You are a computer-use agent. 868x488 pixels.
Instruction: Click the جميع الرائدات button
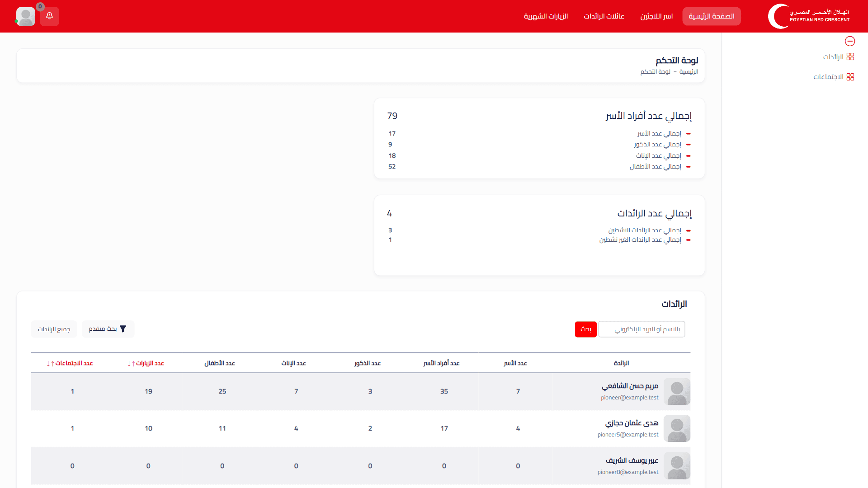pos(54,329)
